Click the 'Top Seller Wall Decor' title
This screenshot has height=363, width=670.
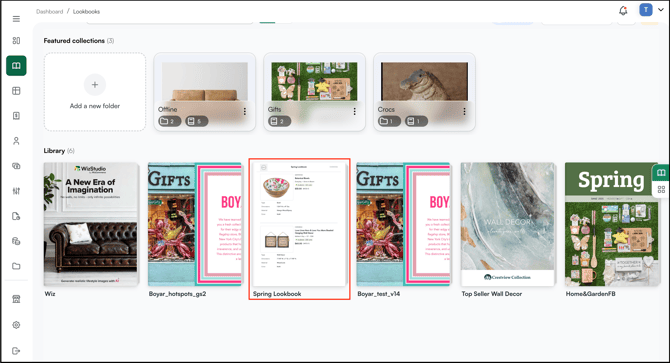click(x=492, y=294)
